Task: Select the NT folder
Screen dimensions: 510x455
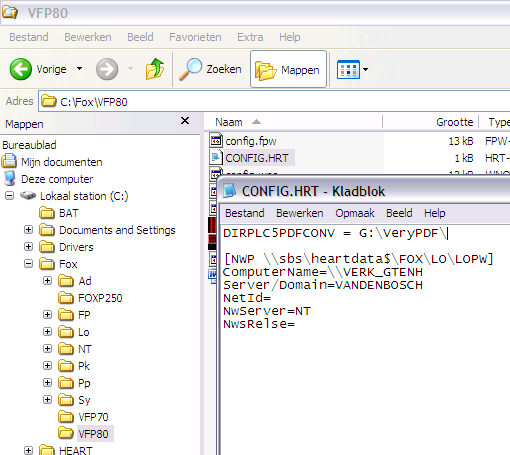Action: point(85,349)
